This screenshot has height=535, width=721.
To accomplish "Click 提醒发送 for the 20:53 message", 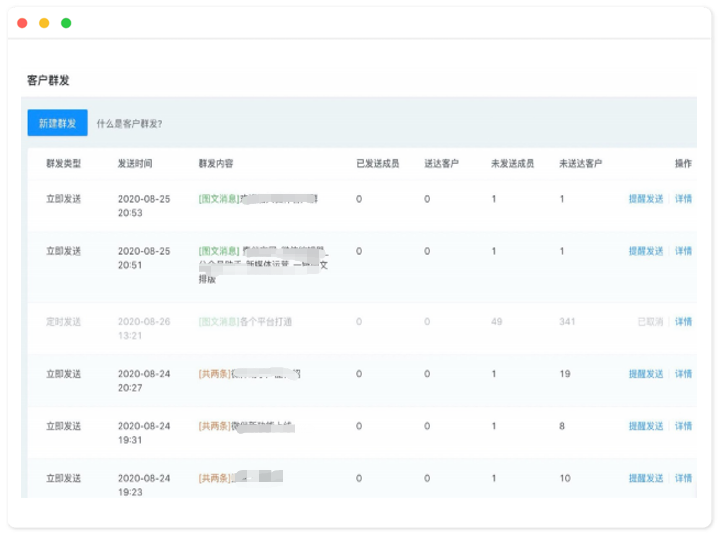I will click(645, 199).
